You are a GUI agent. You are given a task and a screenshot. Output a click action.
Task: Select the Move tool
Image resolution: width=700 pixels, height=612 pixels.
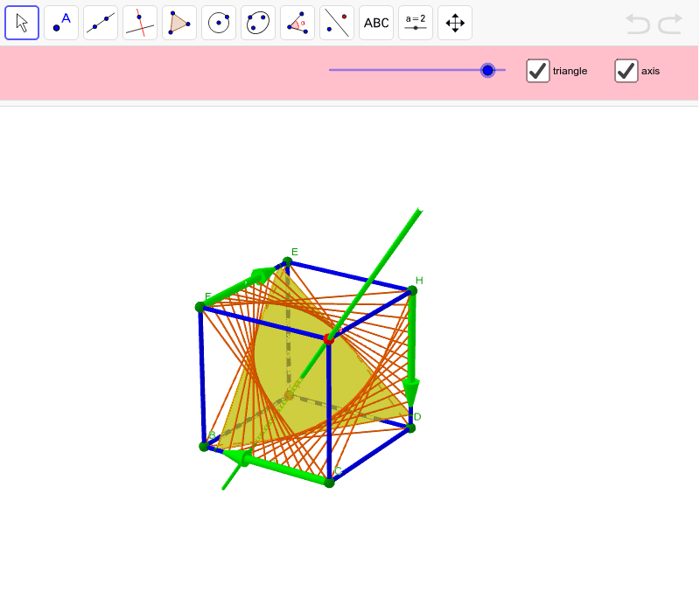21,22
